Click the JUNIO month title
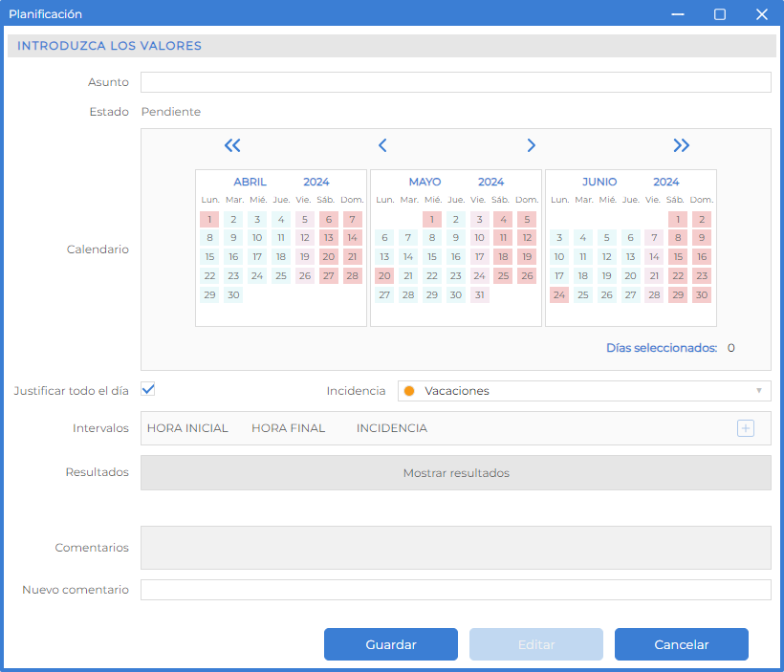The image size is (784, 672). click(x=599, y=182)
